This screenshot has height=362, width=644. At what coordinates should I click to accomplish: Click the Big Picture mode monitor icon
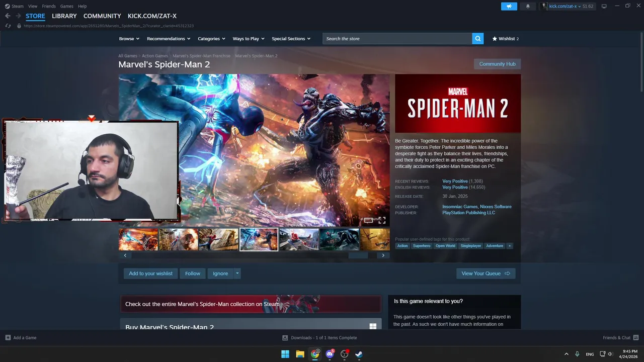(x=604, y=6)
